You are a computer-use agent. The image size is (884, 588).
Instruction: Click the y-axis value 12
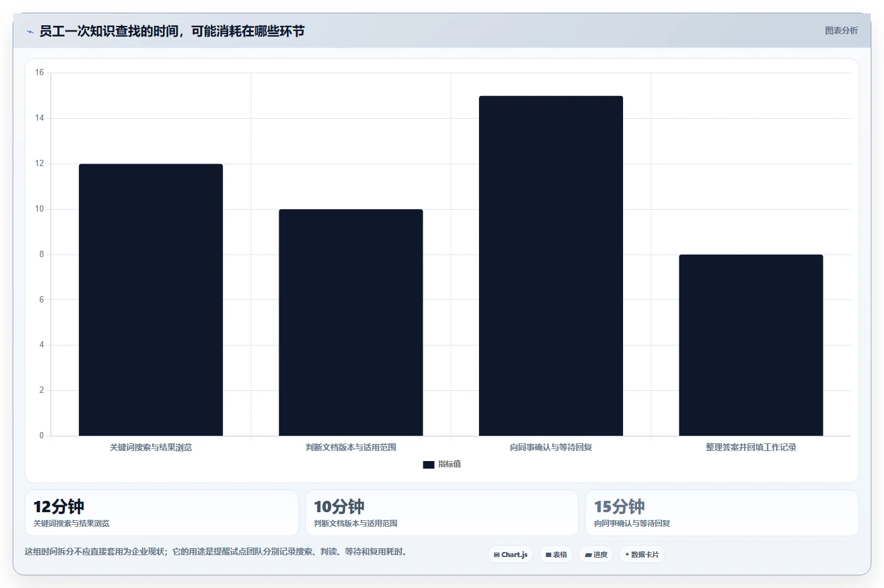[40, 164]
